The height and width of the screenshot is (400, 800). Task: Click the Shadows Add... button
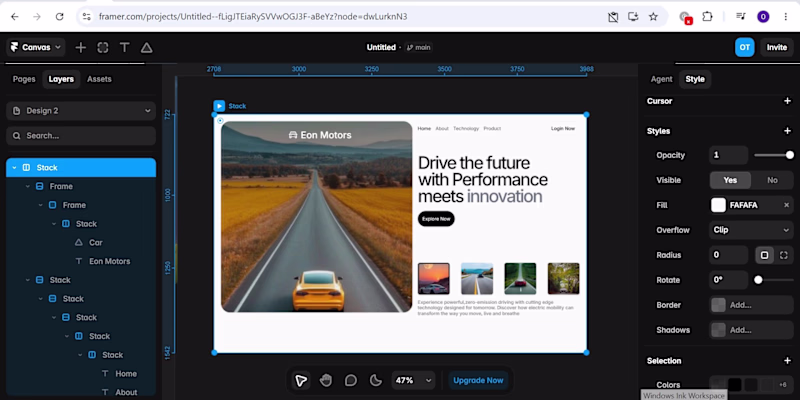coord(751,330)
